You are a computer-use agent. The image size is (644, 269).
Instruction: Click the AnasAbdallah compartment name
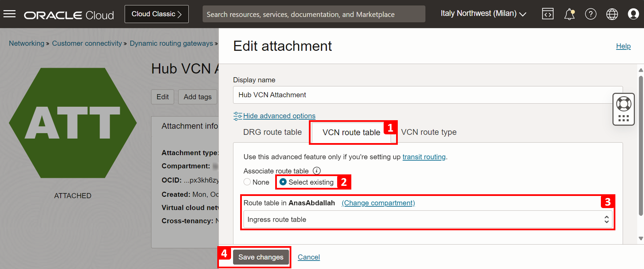point(312,203)
